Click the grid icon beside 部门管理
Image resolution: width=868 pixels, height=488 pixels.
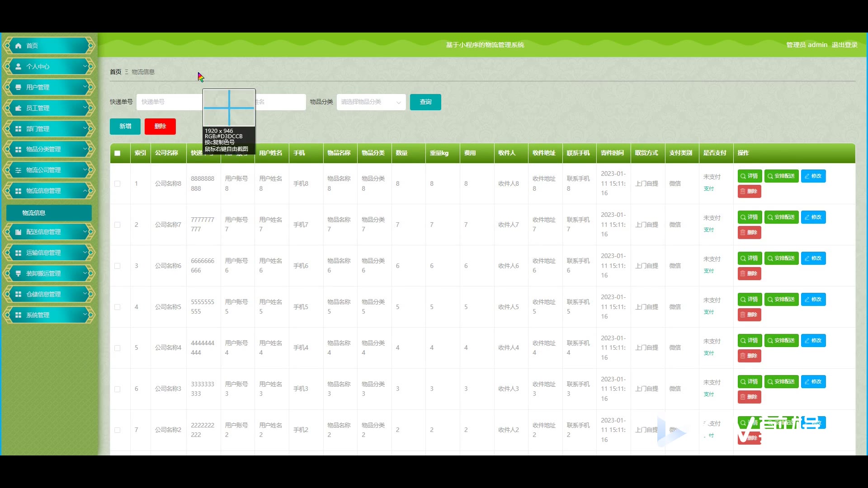18,129
